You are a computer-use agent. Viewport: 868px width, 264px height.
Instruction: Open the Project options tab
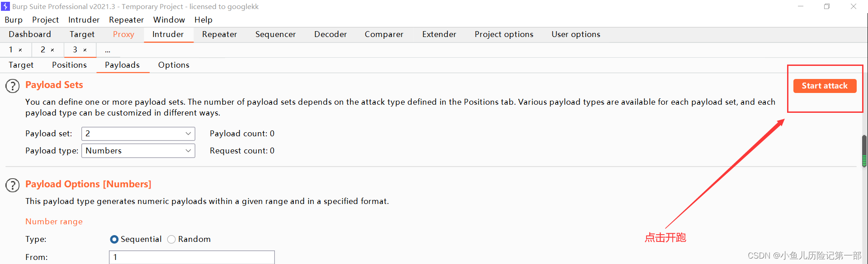click(504, 34)
